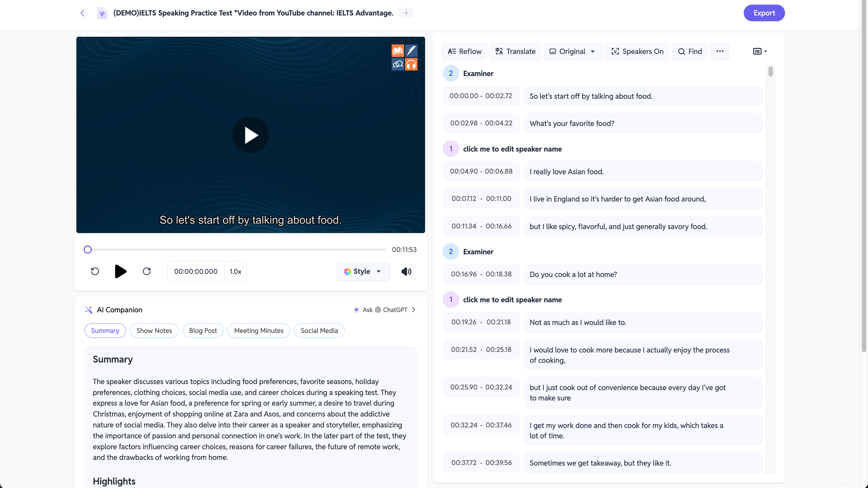The width and height of the screenshot is (868, 488).
Task: Play the video with the large overlay button
Action: [x=250, y=135]
